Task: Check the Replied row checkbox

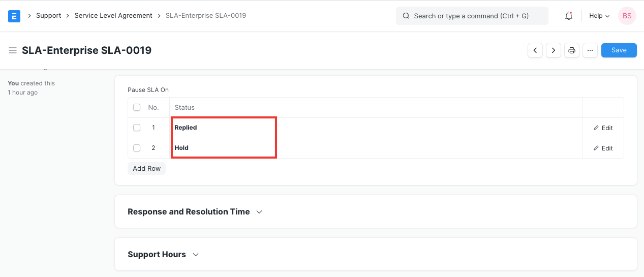Action: pyautogui.click(x=137, y=128)
